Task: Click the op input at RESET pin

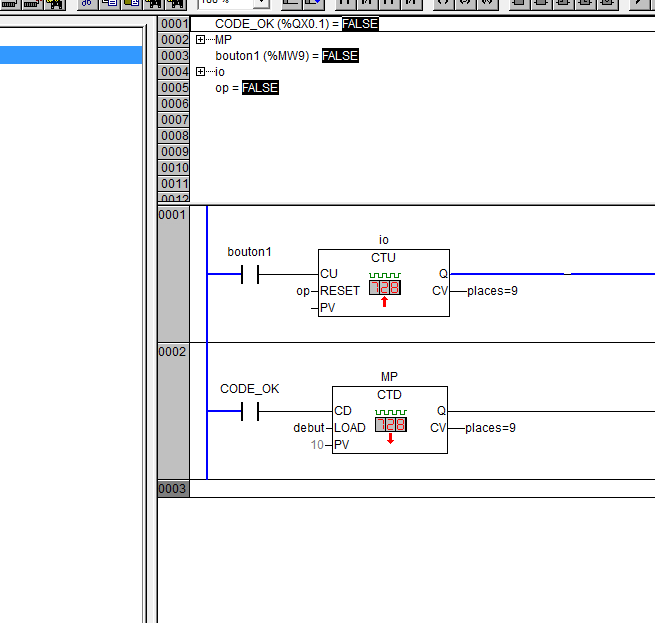Action: (303, 291)
